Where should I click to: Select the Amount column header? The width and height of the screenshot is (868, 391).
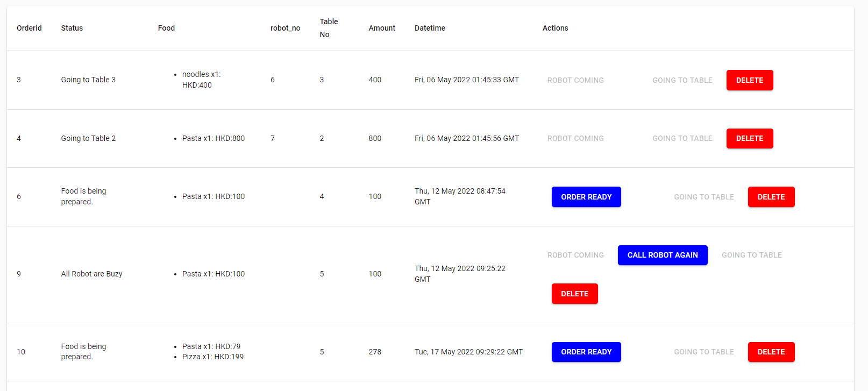tap(382, 28)
